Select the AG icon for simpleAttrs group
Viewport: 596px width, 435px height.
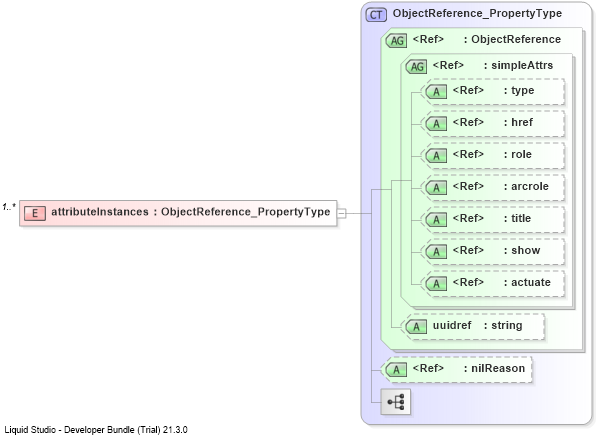416,67
